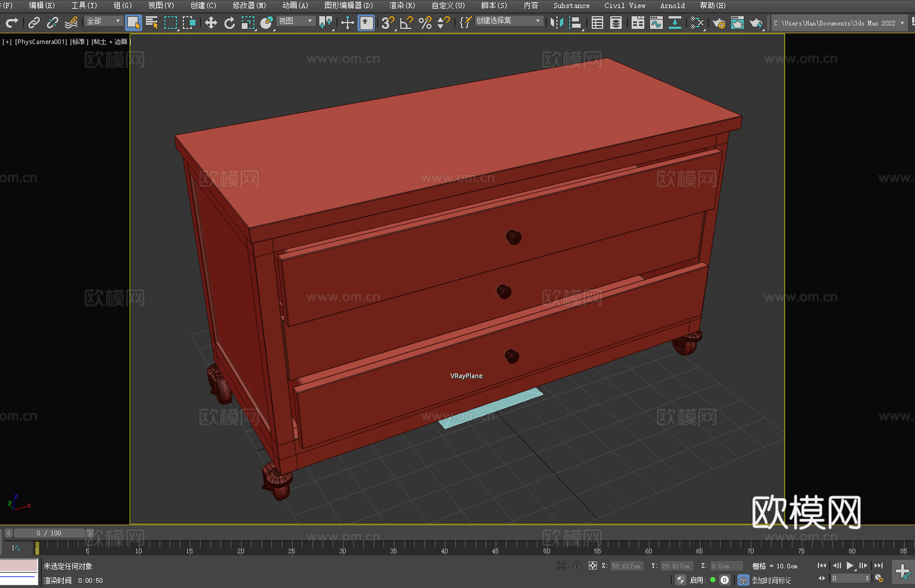Open the 修改器(M) menu
The height and width of the screenshot is (588, 915).
[249, 5]
